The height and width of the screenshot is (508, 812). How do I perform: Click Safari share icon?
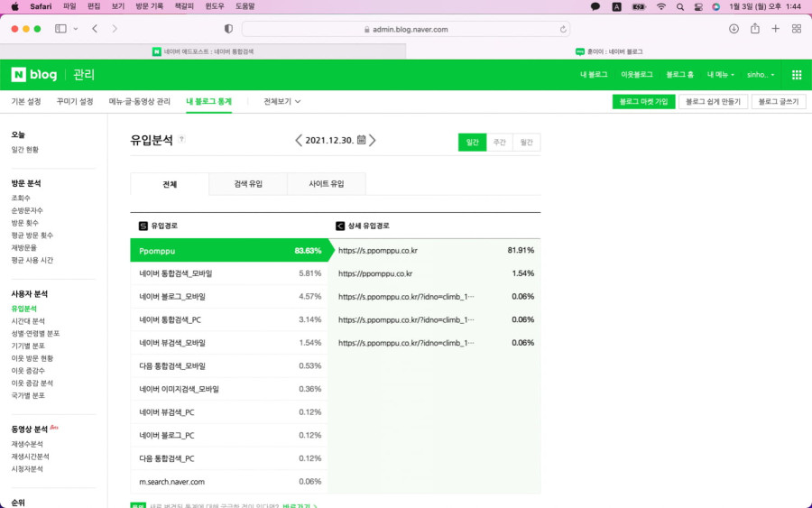tap(755, 29)
